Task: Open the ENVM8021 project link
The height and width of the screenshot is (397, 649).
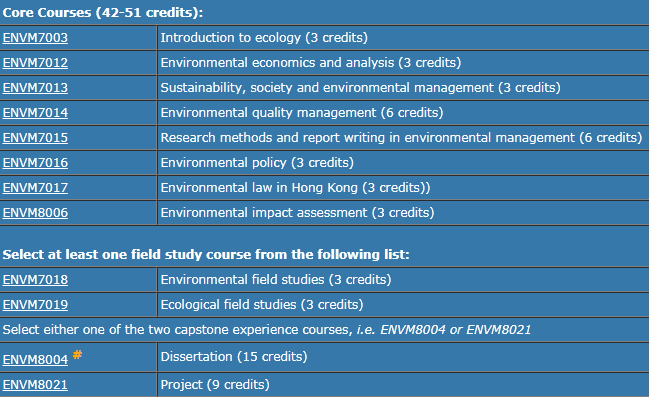Action: point(35,385)
